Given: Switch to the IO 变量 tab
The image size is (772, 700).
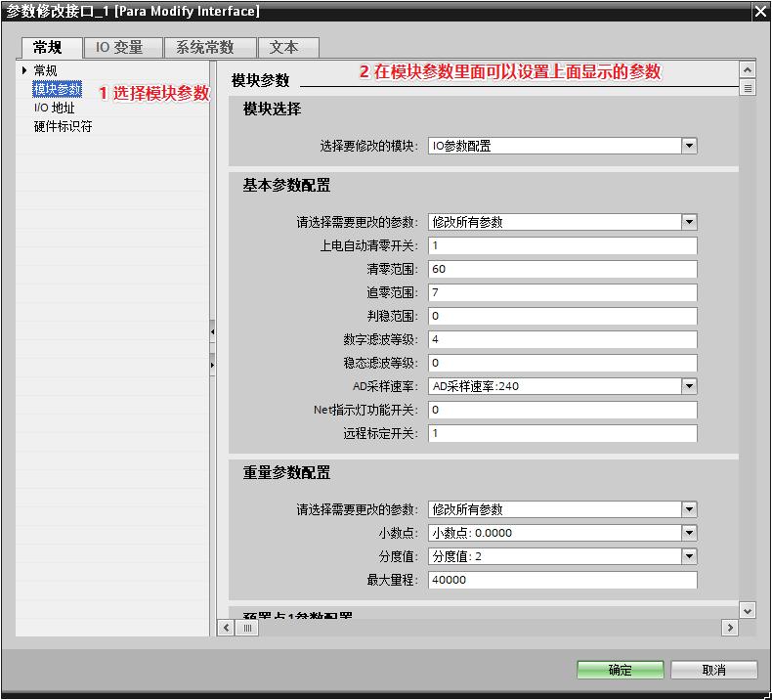Looking at the screenshot, I should (119, 47).
